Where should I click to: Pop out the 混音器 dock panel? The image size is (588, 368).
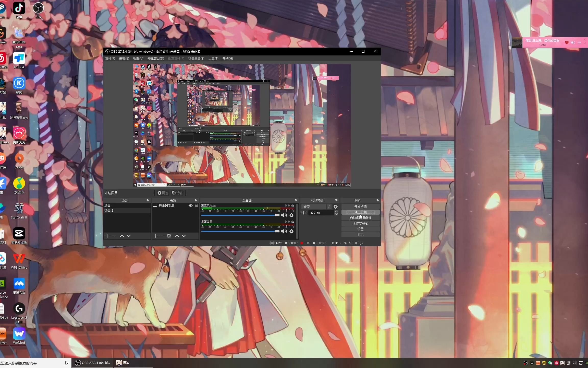[x=296, y=200]
